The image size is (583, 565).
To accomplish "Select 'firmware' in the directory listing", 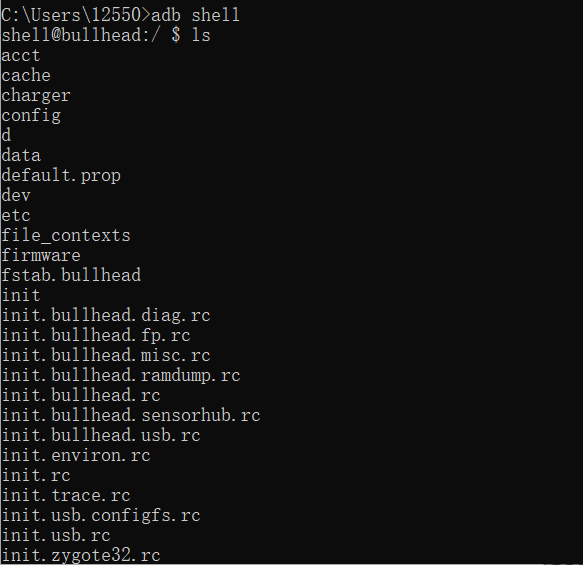I will tap(41, 255).
